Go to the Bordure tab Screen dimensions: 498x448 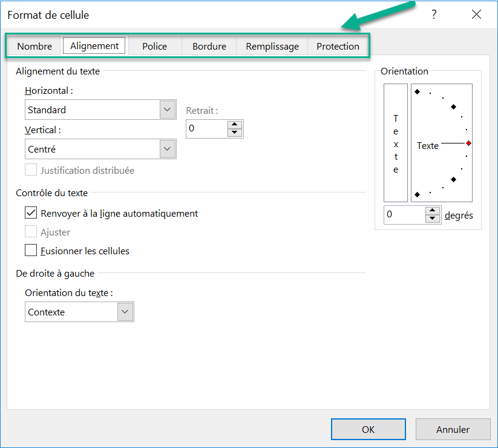pos(209,47)
